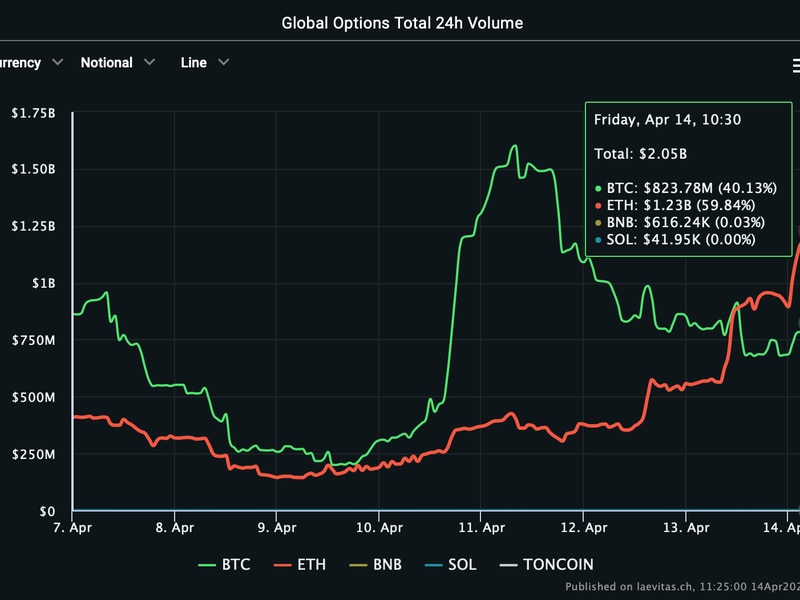
Task: Expand the Currency dropdown
Action: point(30,62)
